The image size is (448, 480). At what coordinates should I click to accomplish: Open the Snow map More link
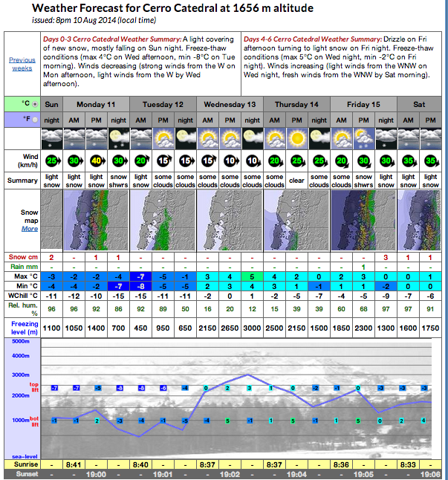pyautogui.click(x=30, y=229)
